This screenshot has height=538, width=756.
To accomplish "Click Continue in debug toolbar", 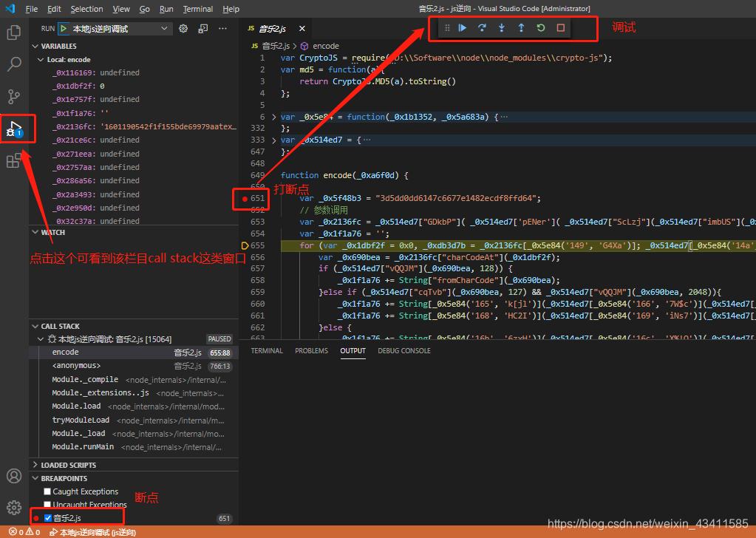I will pyautogui.click(x=463, y=28).
